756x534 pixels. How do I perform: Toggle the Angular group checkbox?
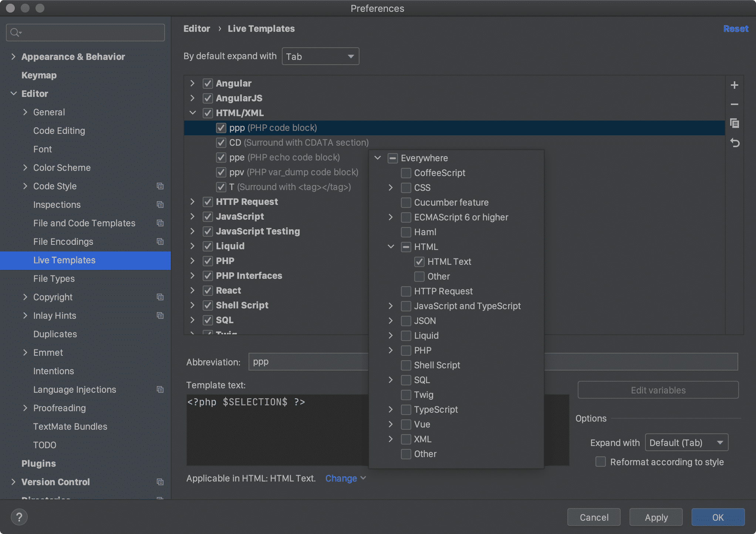208,84
